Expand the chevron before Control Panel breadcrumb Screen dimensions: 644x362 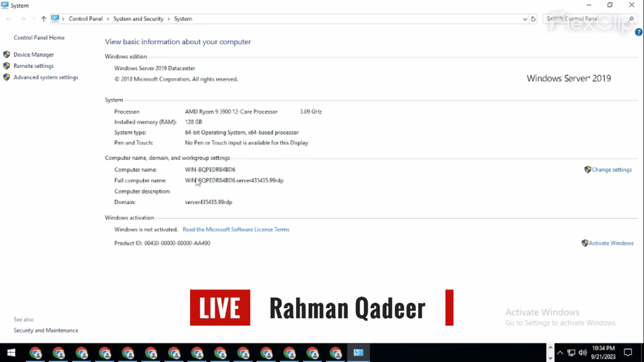point(64,19)
